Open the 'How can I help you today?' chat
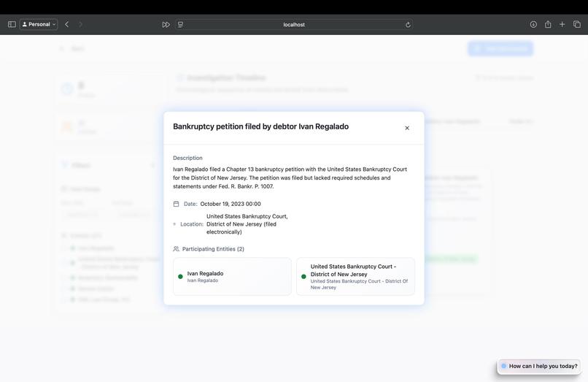 [539, 366]
